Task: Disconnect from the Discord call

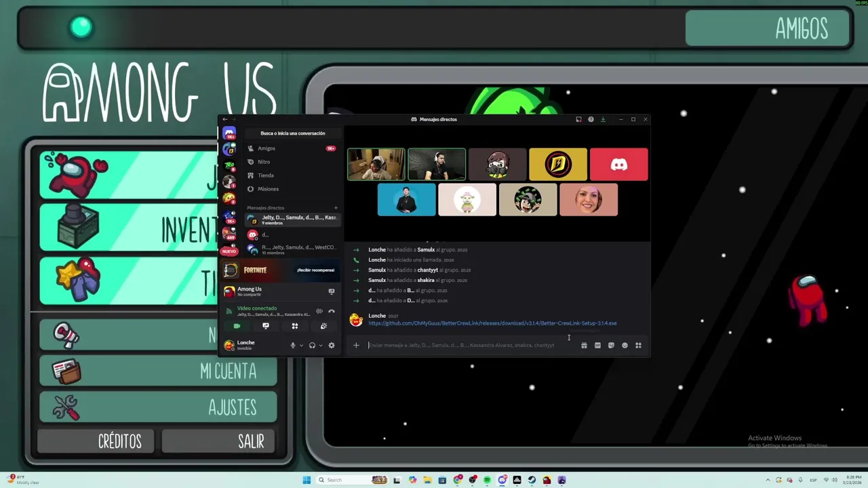Action: coord(332,311)
